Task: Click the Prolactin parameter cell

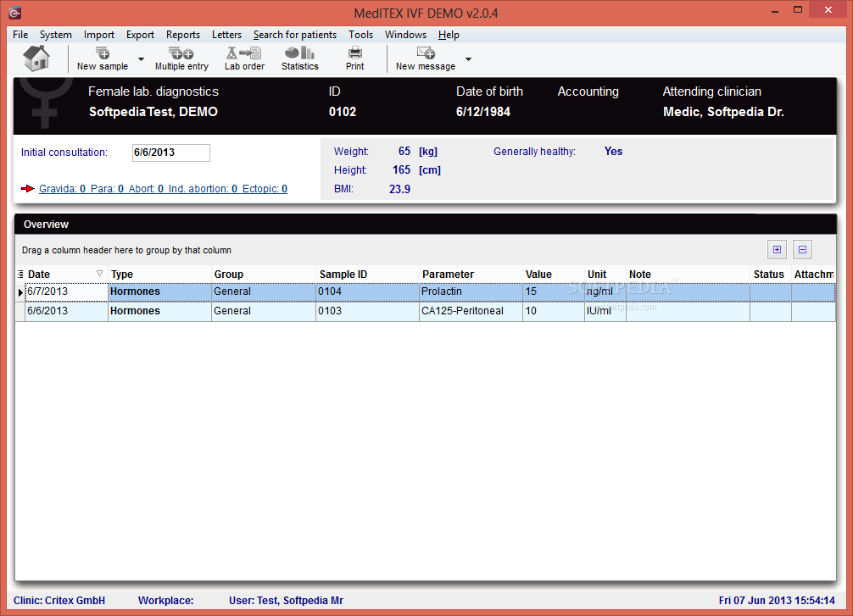Action: pos(471,292)
